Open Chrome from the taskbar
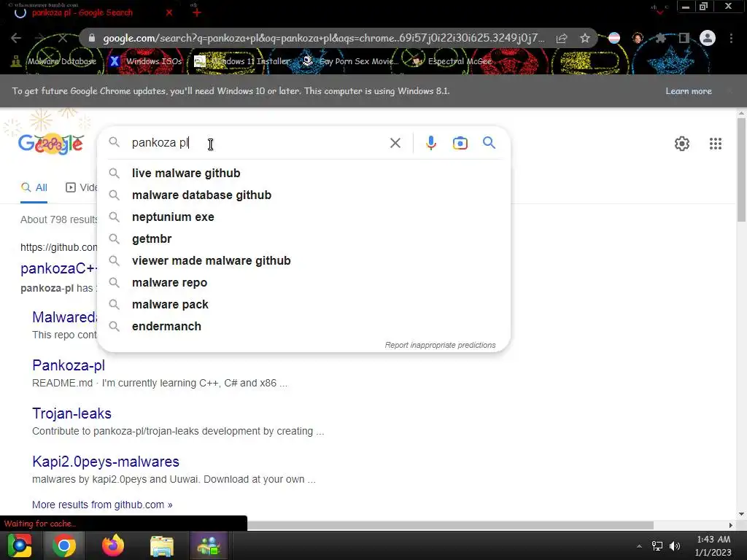Screen dimensions: 747x560 64,545
